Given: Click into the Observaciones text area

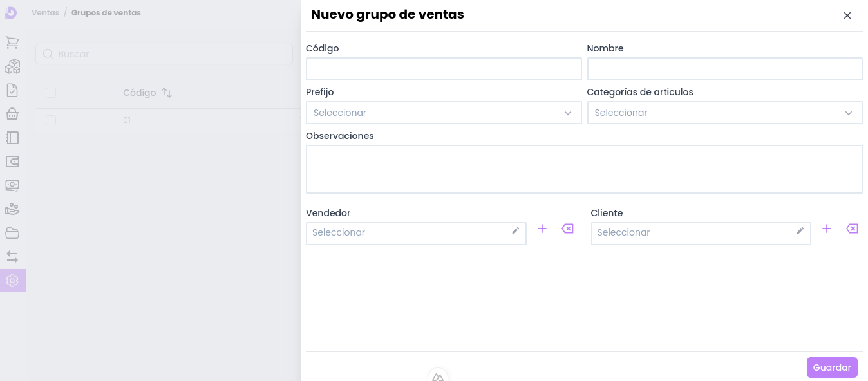Looking at the screenshot, I should [583, 169].
